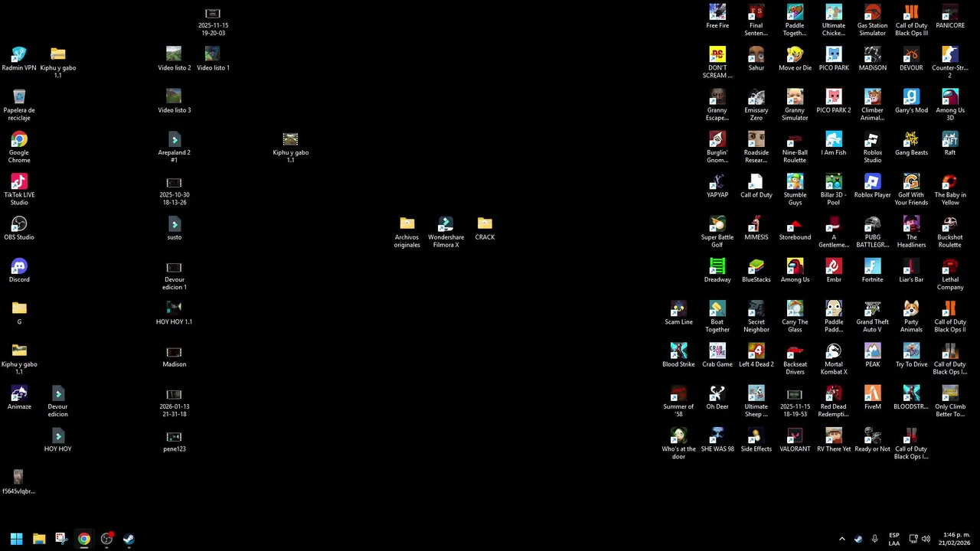
Task: Select the Wondershare Filmora X shortcut
Action: coord(446,232)
